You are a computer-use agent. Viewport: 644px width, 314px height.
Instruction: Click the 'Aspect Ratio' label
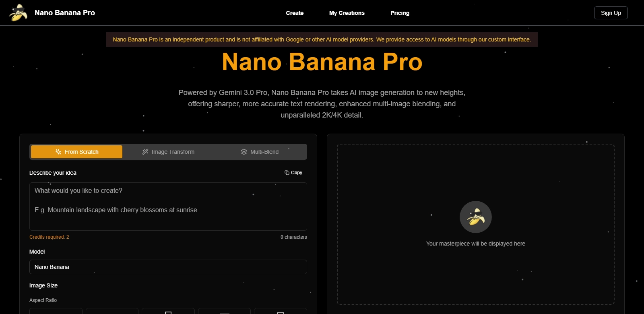tap(43, 300)
